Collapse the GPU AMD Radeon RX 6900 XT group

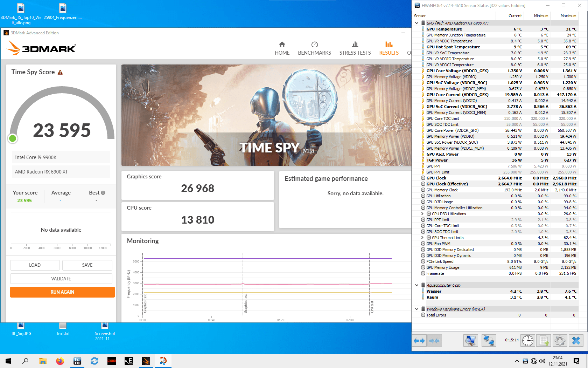(x=416, y=23)
